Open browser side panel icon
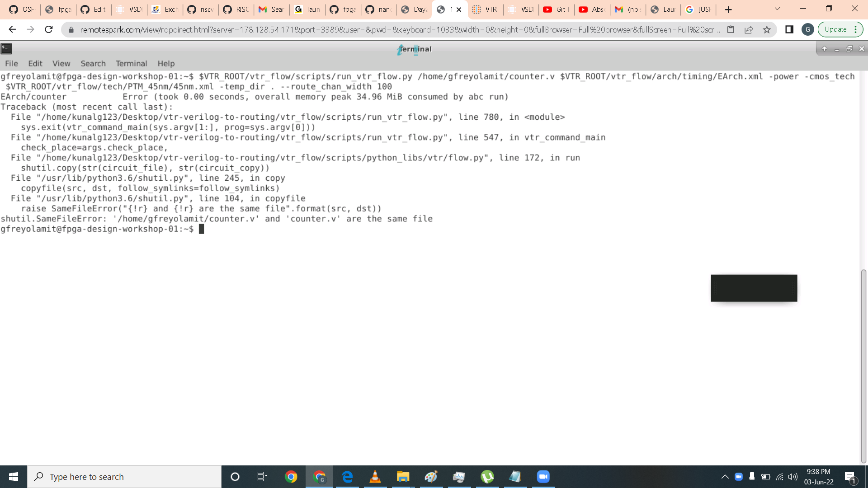Viewport: 868px width, 488px height. [x=789, y=30]
